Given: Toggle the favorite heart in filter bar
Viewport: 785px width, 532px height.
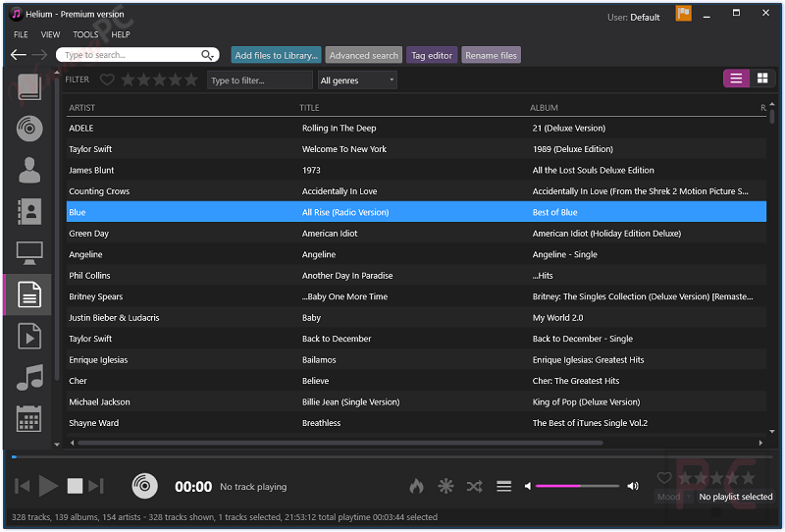Looking at the screenshot, I should click(x=107, y=80).
